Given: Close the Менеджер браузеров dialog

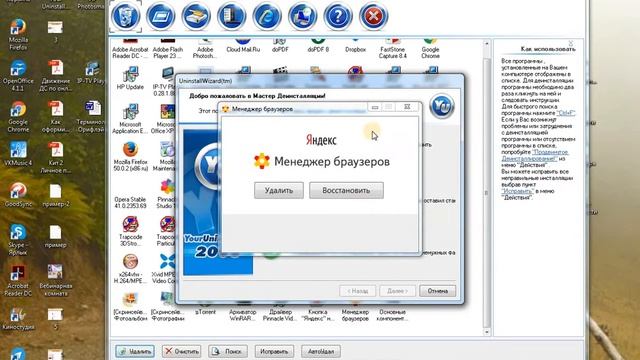Looking at the screenshot, I should click(x=407, y=107).
